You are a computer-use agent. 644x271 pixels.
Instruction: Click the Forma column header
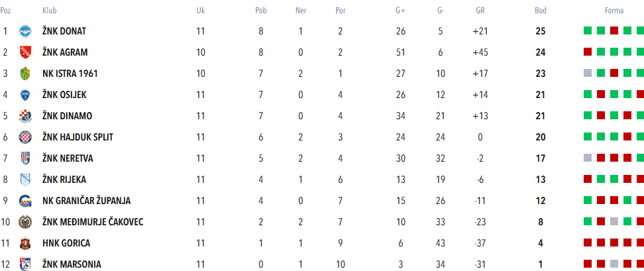[x=614, y=11]
